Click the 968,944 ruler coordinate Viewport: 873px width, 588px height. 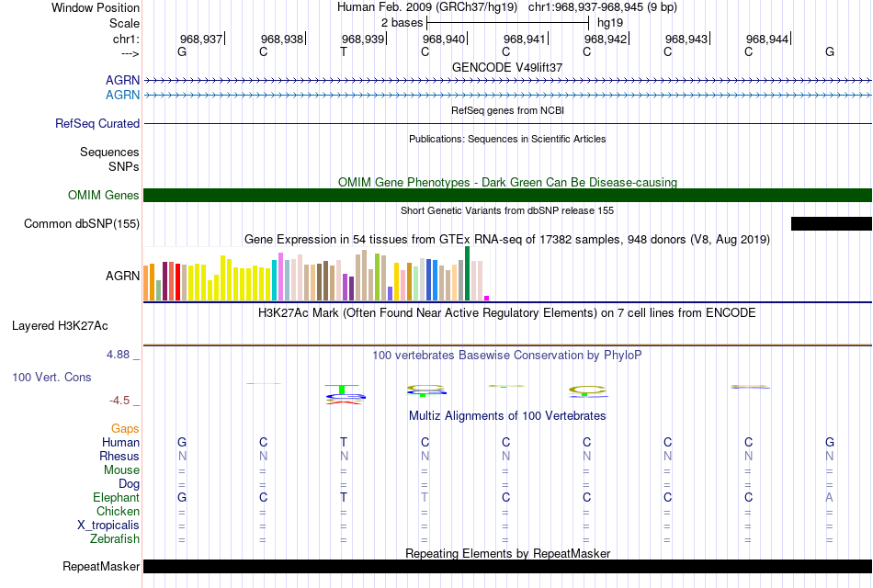point(767,39)
